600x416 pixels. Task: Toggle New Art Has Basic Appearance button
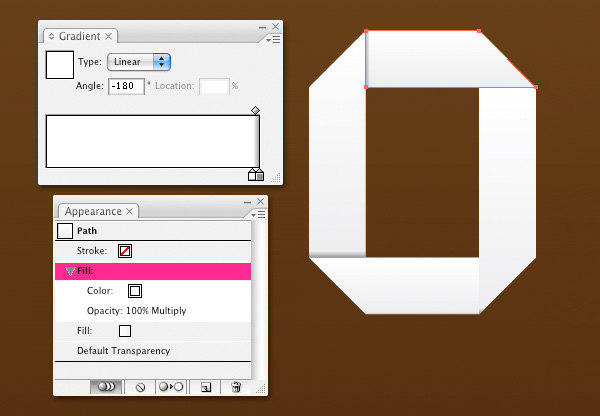click(x=106, y=387)
